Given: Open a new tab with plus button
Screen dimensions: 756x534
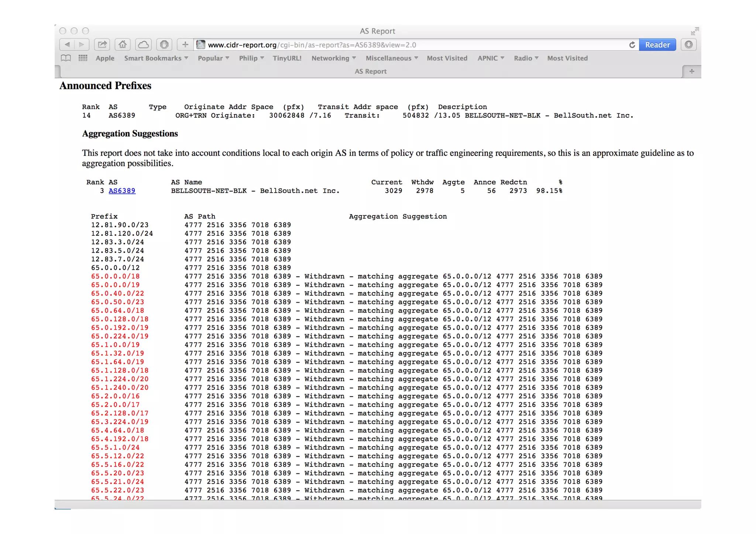Looking at the screenshot, I should [x=691, y=71].
